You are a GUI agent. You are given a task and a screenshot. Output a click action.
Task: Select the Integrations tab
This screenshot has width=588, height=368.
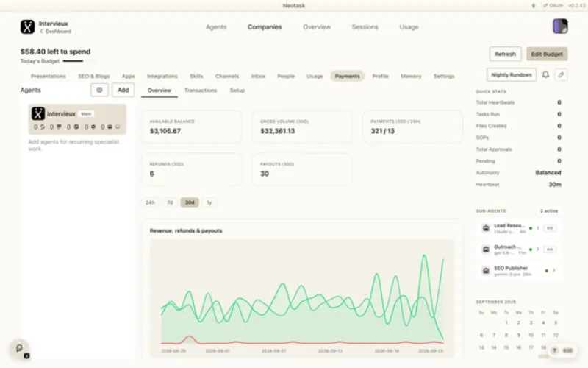(x=162, y=77)
